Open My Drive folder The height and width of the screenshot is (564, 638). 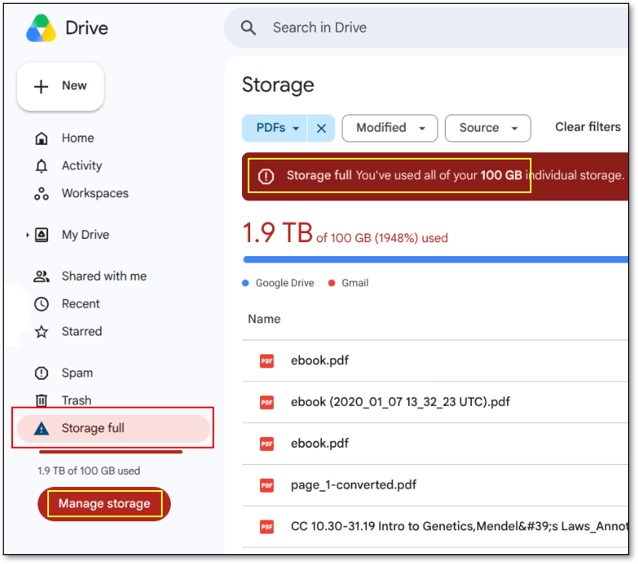[x=85, y=235]
